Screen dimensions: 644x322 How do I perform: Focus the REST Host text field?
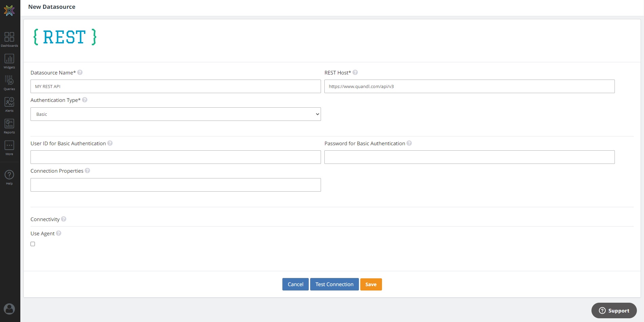tap(469, 86)
